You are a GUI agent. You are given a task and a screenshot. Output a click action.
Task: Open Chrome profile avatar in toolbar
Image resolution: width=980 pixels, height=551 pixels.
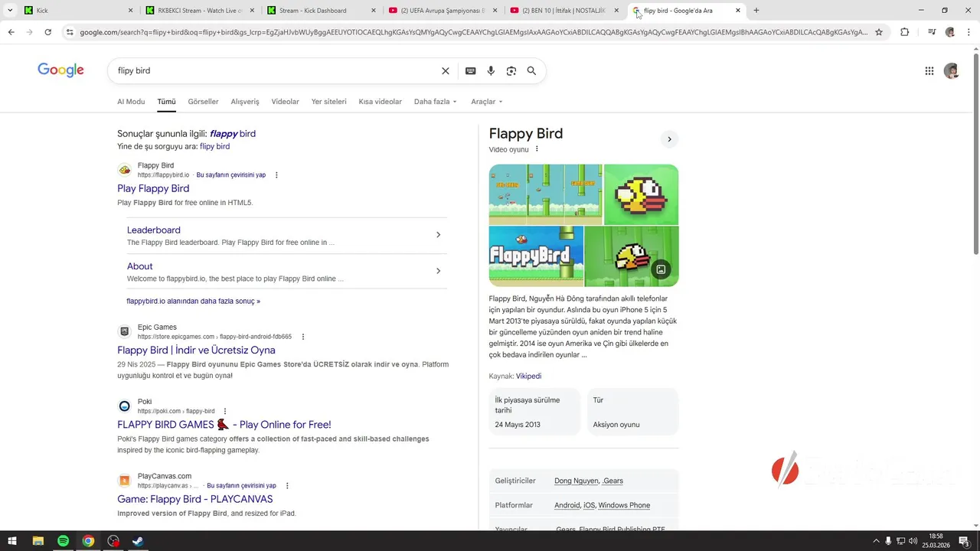[950, 32]
